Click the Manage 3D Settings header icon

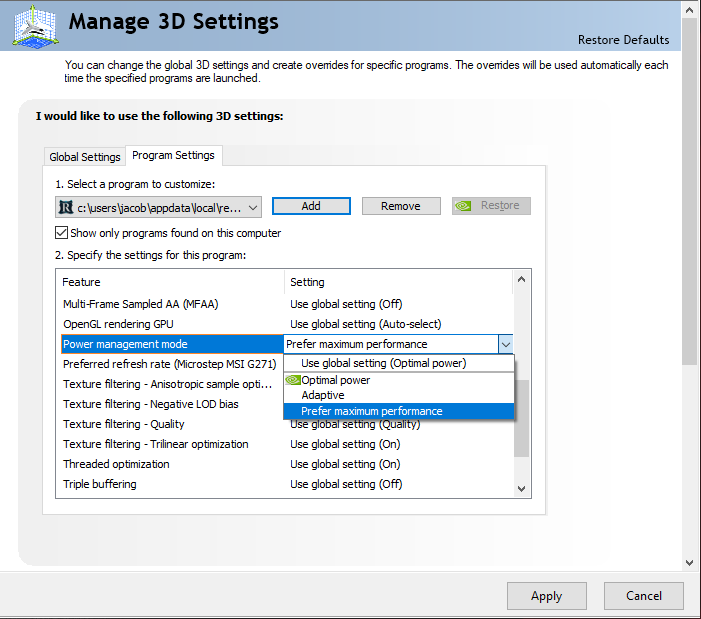(x=34, y=25)
